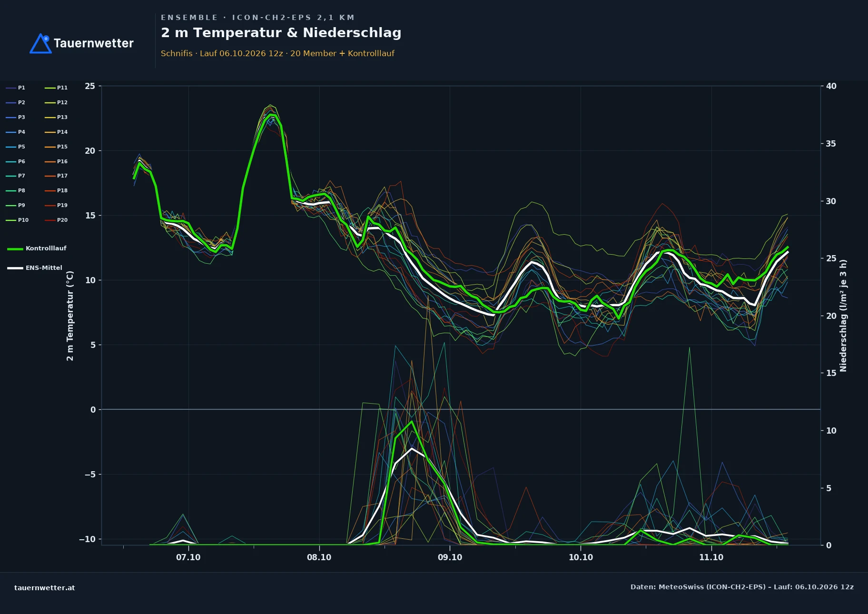Viewport: 868px width, 614px height.
Task: Click the chart title '2 m Temperatur & Niederschlag'
Action: 281,33
